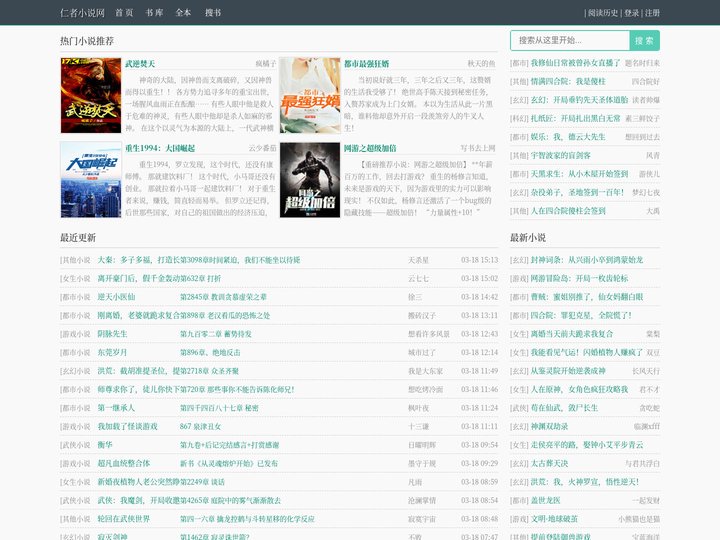Click the author name 枫叶夜
Screen dimensions: 720x540
click(418, 408)
